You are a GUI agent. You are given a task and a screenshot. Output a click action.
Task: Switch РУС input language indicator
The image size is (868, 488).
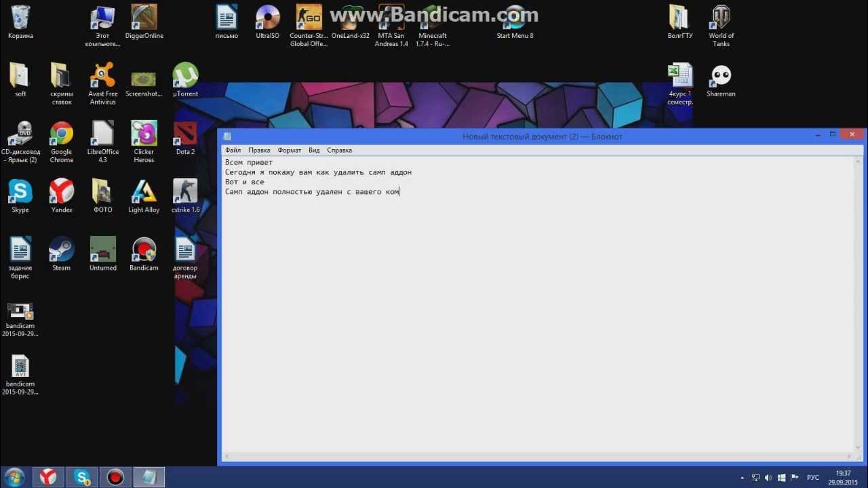tap(813, 478)
